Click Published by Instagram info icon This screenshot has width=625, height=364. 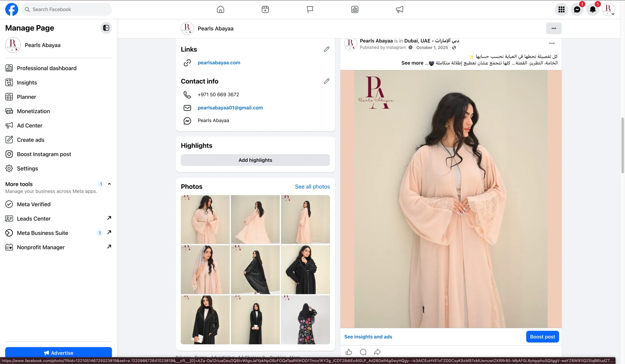[x=410, y=47]
